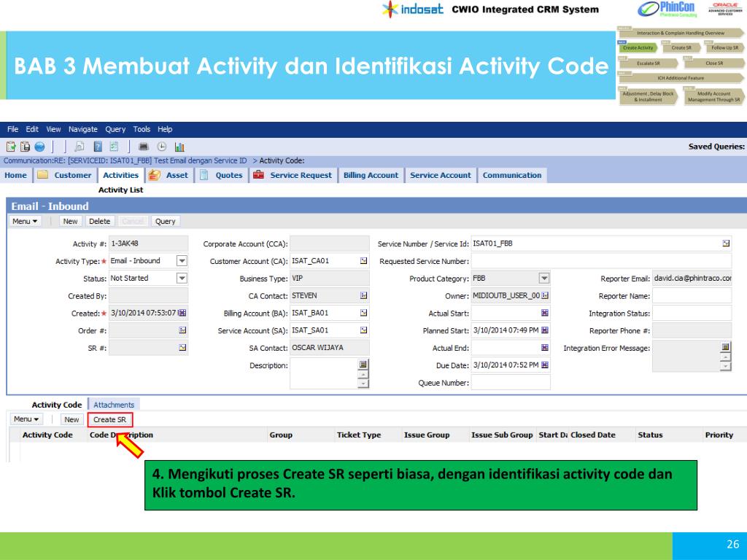Image resolution: width=747 pixels, height=560 pixels.
Task: Click the blue globe toolbar icon
Action: 39,147
